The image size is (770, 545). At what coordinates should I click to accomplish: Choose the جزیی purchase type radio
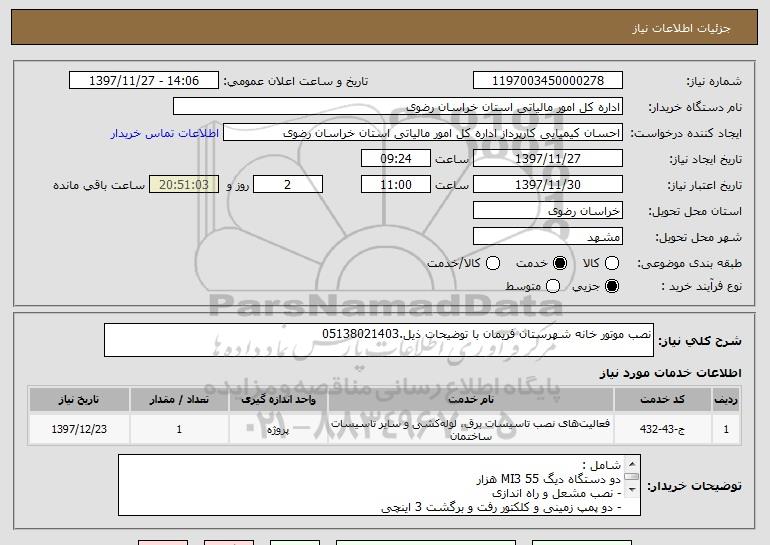coord(611,286)
